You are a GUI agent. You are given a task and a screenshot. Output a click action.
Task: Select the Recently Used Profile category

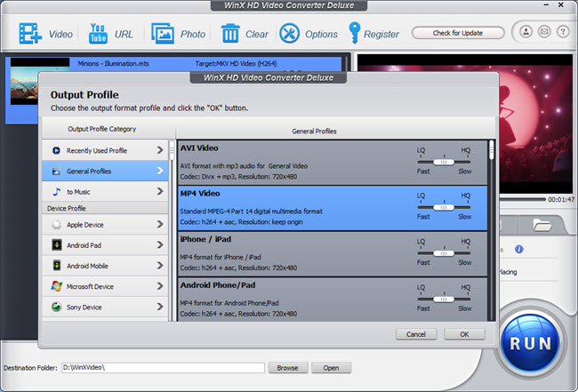(105, 150)
